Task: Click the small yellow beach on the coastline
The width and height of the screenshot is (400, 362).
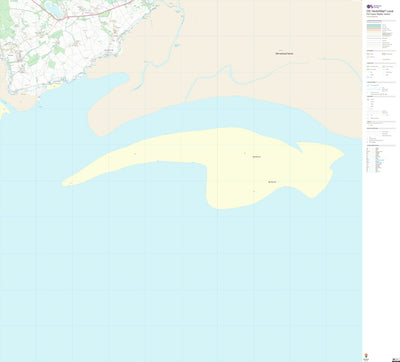Action: (53, 87)
